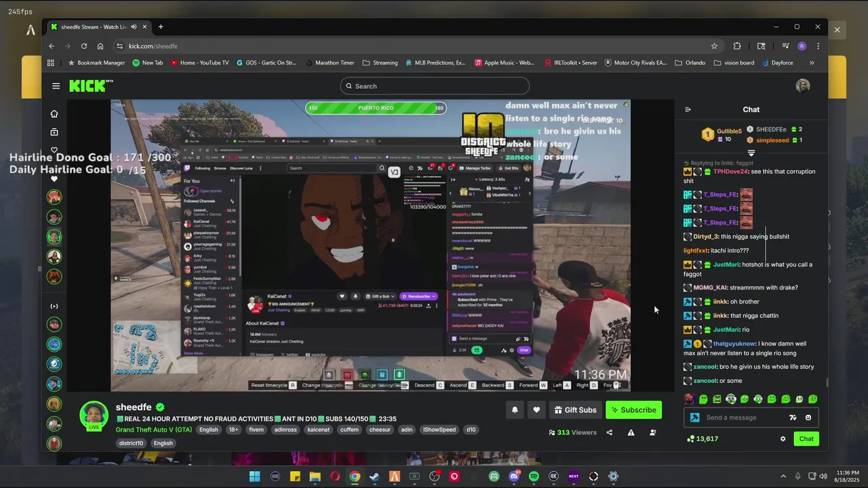Open the Kick hamburger sidebar menu
This screenshot has height=488, width=868.
tap(56, 86)
